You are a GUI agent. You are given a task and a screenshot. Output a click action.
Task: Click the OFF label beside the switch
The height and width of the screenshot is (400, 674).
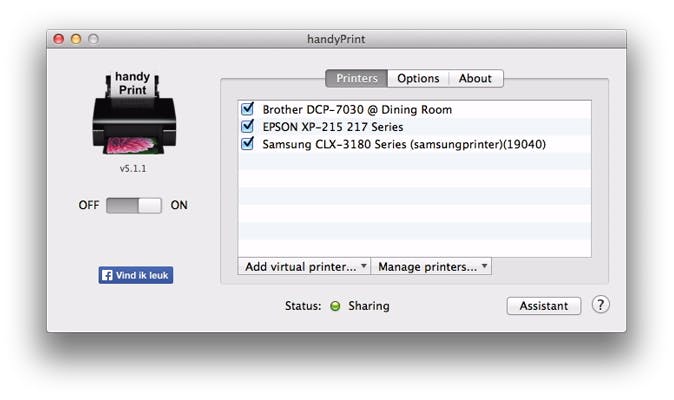[x=89, y=205]
